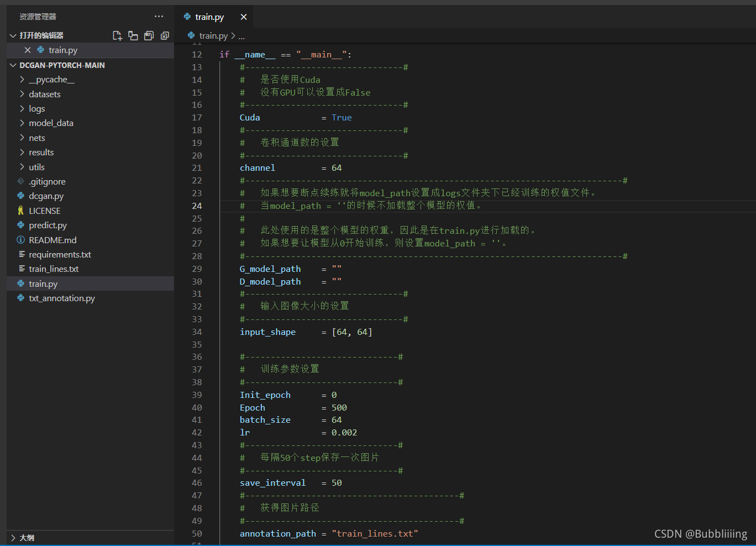Open the train_lines.txt file

90,269
